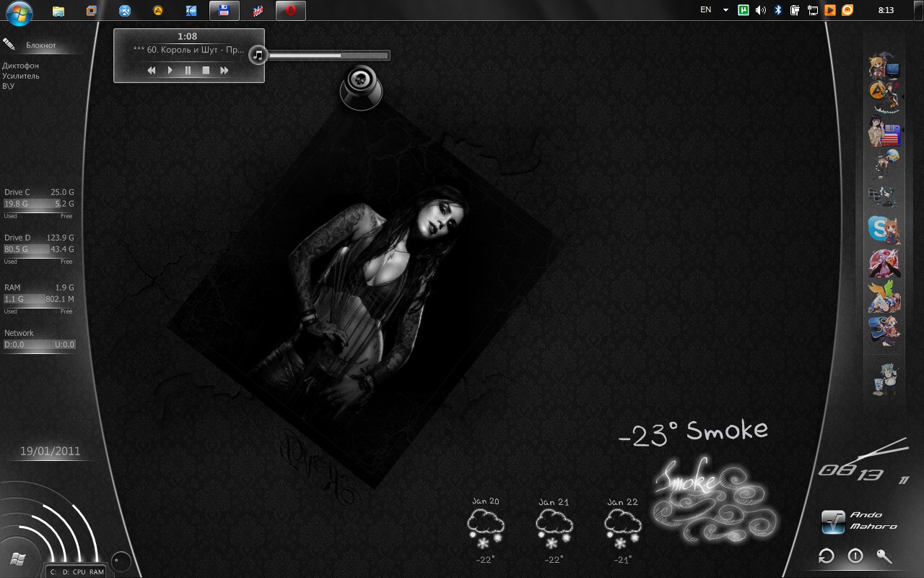This screenshot has width=924, height=578.
Task: Click the Windows logo in arc meter
Action: pyautogui.click(x=17, y=559)
